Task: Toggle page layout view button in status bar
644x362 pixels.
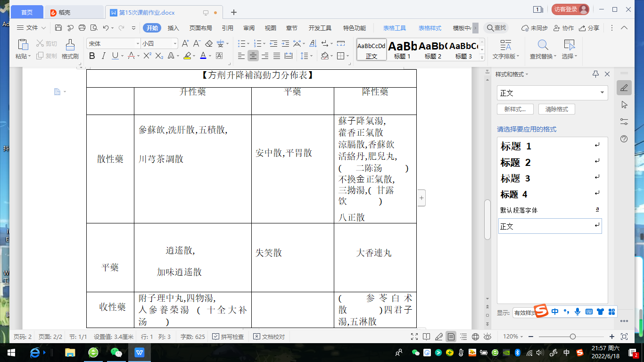Action: [x=451, y=337]
